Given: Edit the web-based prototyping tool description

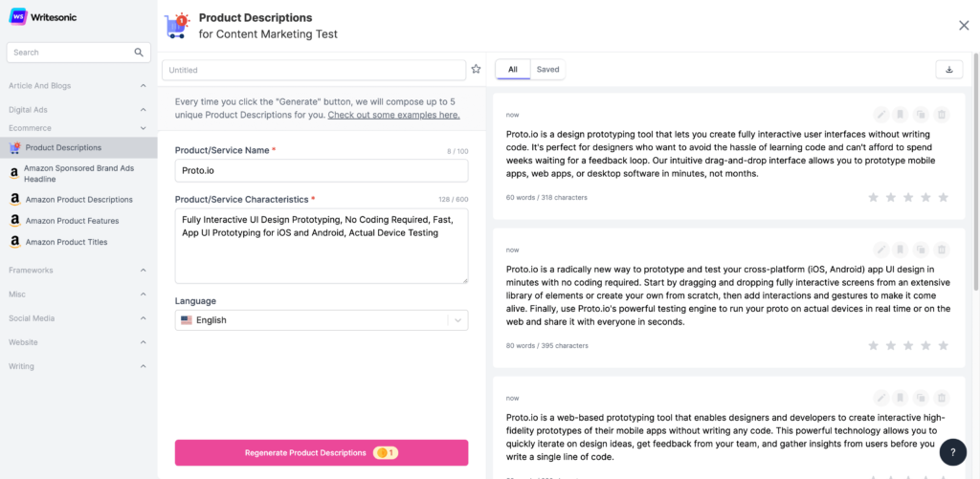Looking at the screenshot, I should click(881, 398).
